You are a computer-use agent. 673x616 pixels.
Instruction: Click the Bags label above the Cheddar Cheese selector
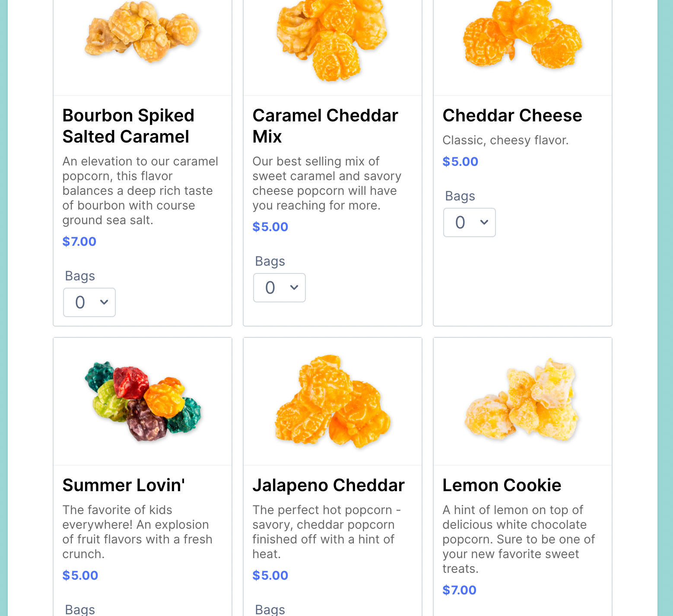point(460,195)
